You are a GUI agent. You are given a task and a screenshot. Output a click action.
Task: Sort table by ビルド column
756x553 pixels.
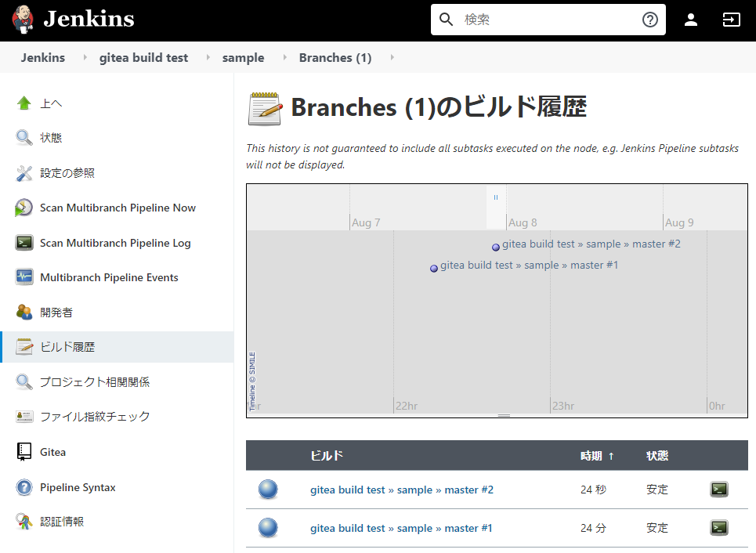[x=327, y=456]
